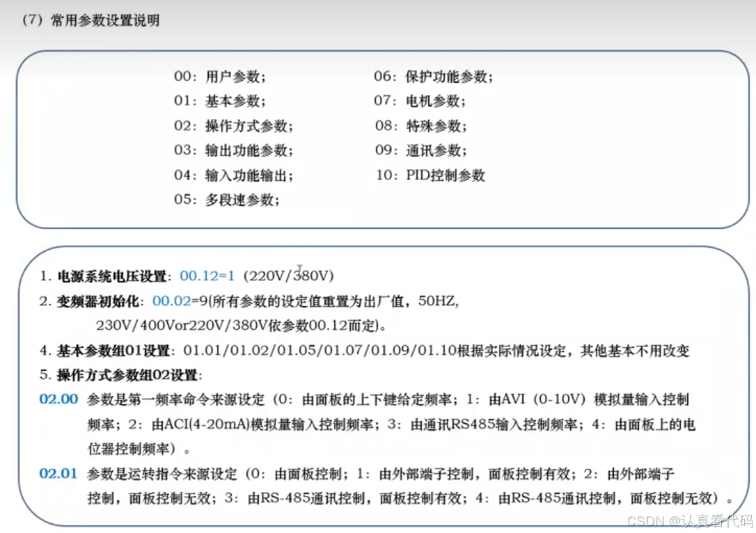Click the bold label '基本参数组01设置'
Viewport: 756px width, 533px height.
tap(113, 351)
